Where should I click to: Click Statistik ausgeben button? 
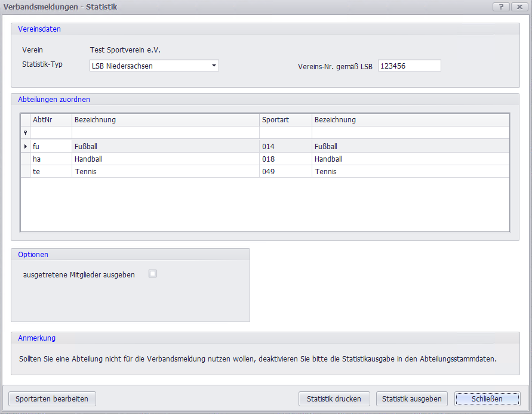tap(411, 399)
